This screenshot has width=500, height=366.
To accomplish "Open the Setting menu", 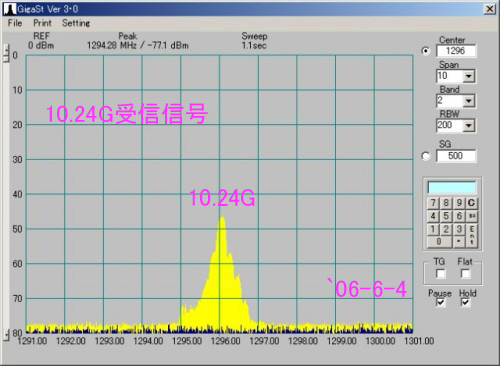I will [76, 23].
